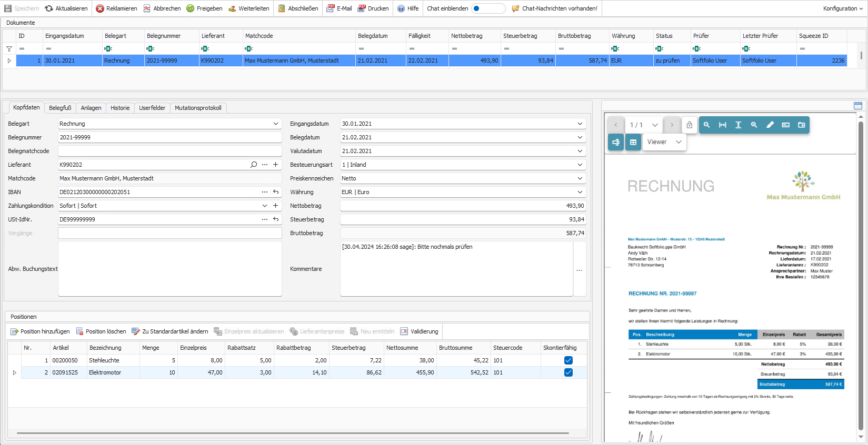This screenshot has height=445, width=868.
Task: Click the zoom out icon in viewer
Action: tap(706, 125)
